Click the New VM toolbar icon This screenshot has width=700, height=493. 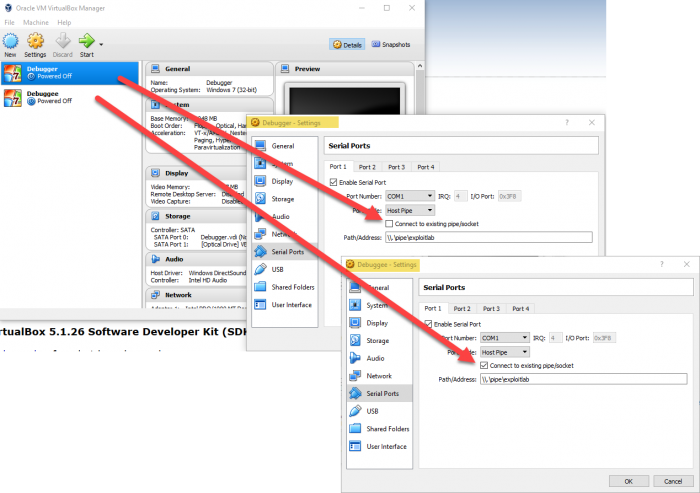click(10, 41)
